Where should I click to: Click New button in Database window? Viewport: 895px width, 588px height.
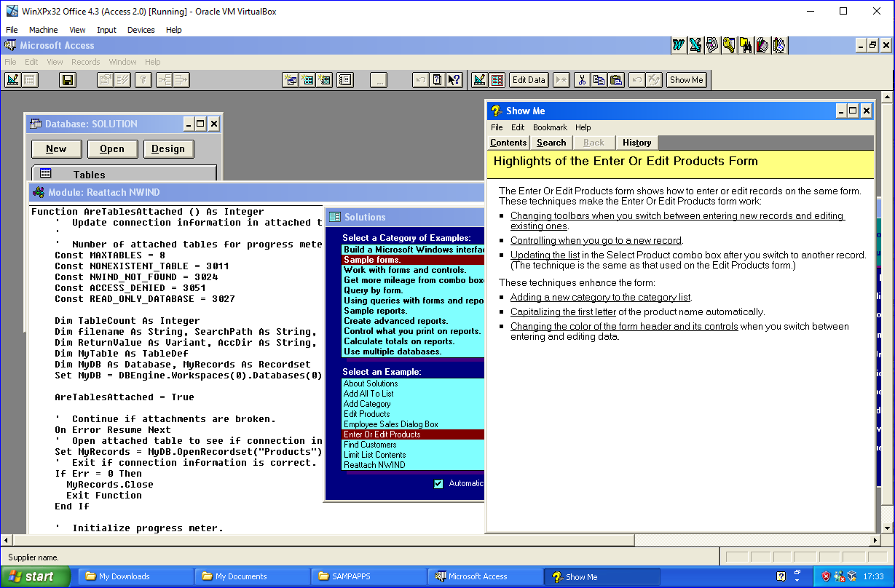coord(56,148)
